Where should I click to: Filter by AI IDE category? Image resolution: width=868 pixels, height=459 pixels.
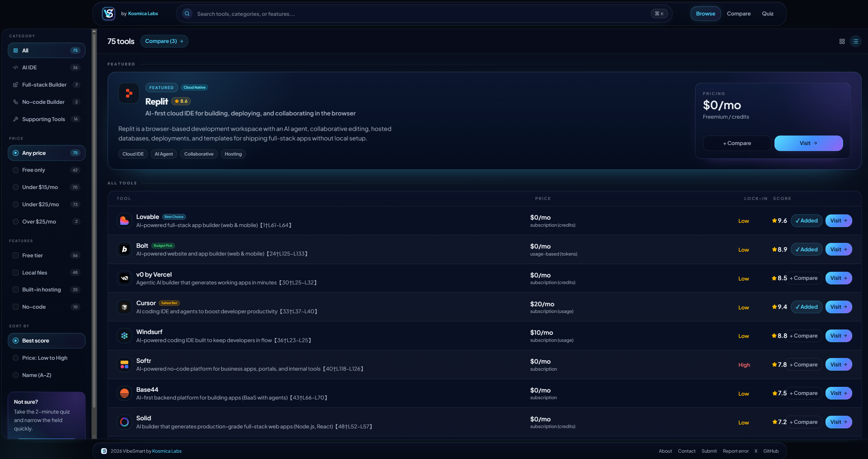(x=46, y=68)
